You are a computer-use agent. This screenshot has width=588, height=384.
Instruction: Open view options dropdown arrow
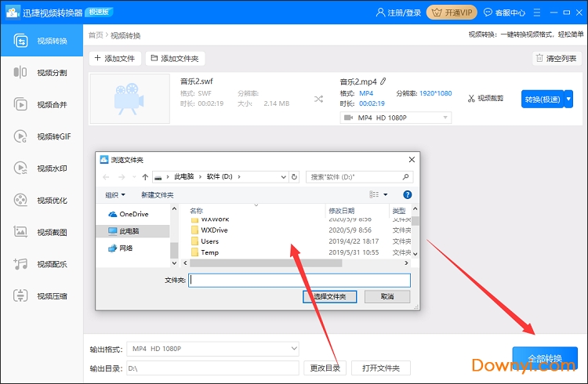pyautogui.click(x=386, y=194)
